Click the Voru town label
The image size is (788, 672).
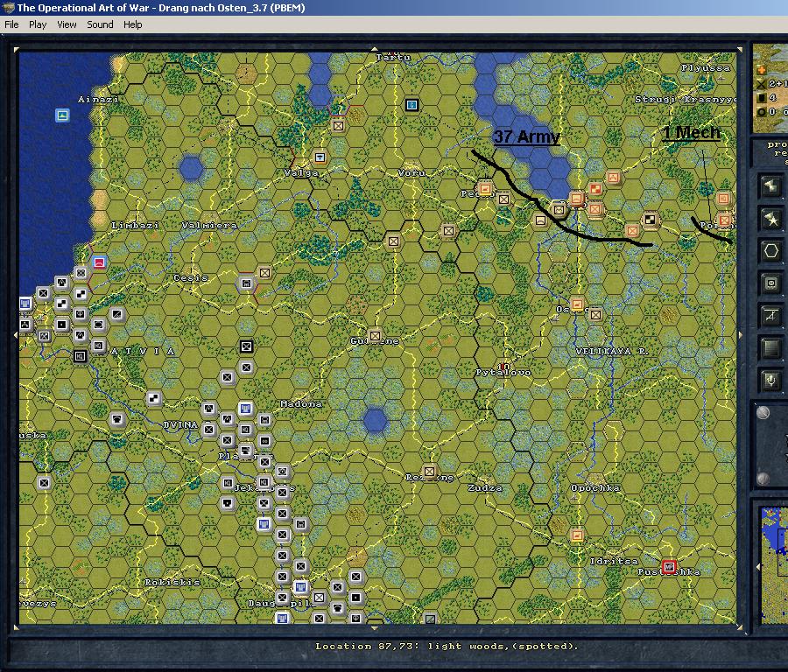click(412, 172)
